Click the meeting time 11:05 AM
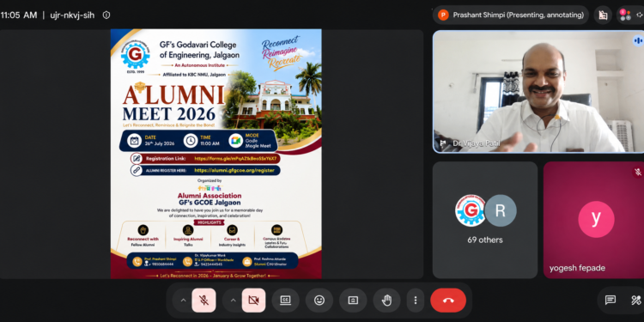Viewport: 644px width, 322px height. tap(19, 15)
